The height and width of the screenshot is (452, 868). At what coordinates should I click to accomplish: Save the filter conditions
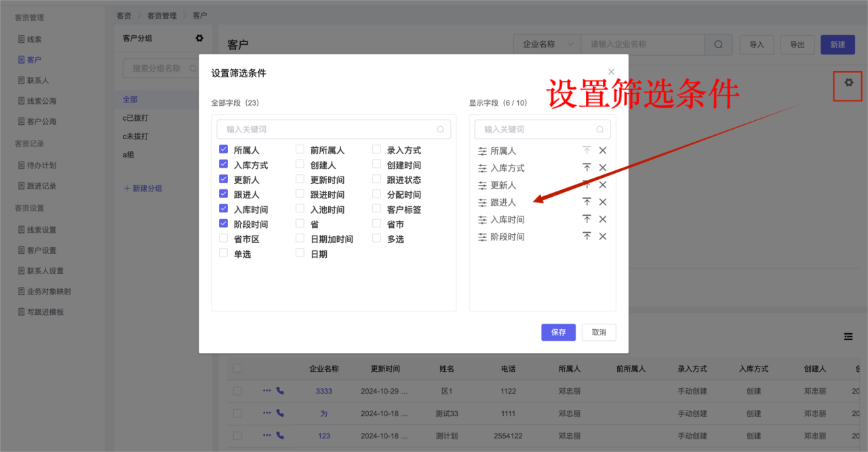[558, 333]
